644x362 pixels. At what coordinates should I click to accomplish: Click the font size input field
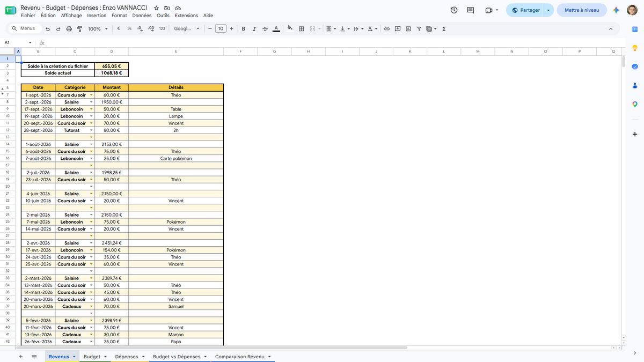(x=221, y=28)
